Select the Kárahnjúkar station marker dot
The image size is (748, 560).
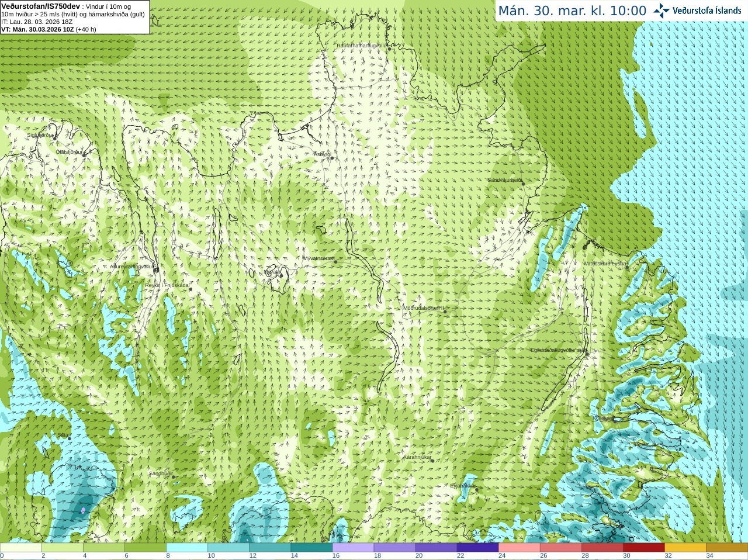coord(432,461)
